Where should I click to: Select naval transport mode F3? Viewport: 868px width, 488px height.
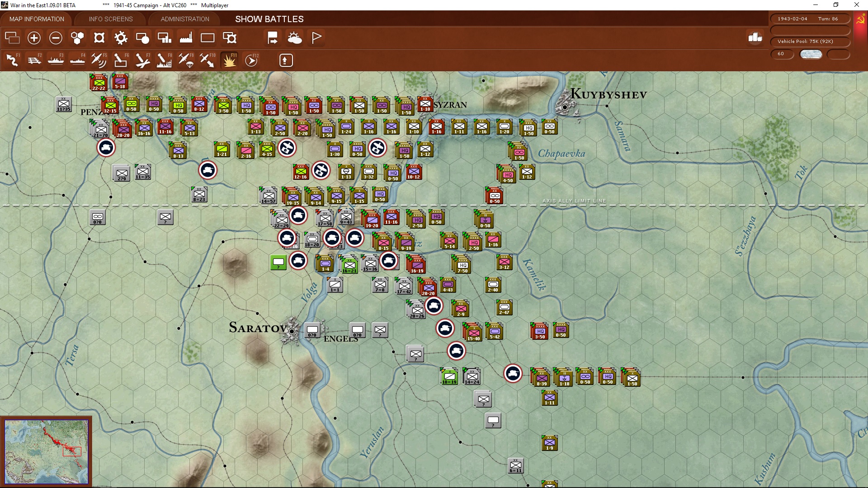pyautogui.click(x=56, y=60)
